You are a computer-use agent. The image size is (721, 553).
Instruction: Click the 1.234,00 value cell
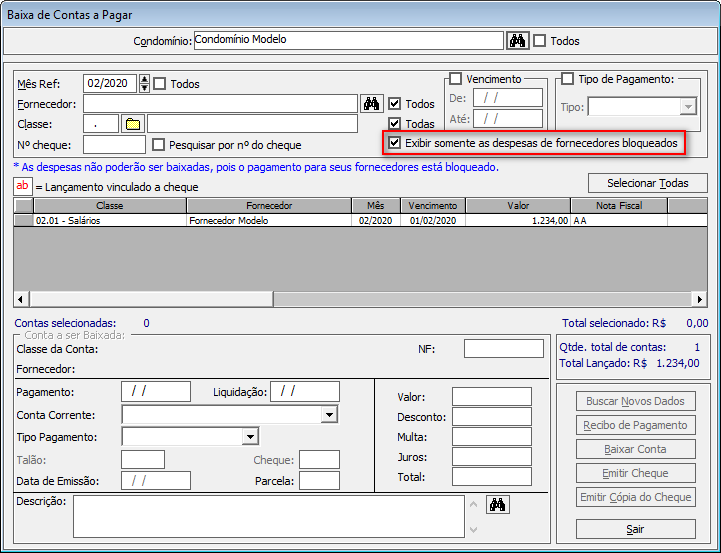click(518, 220)
